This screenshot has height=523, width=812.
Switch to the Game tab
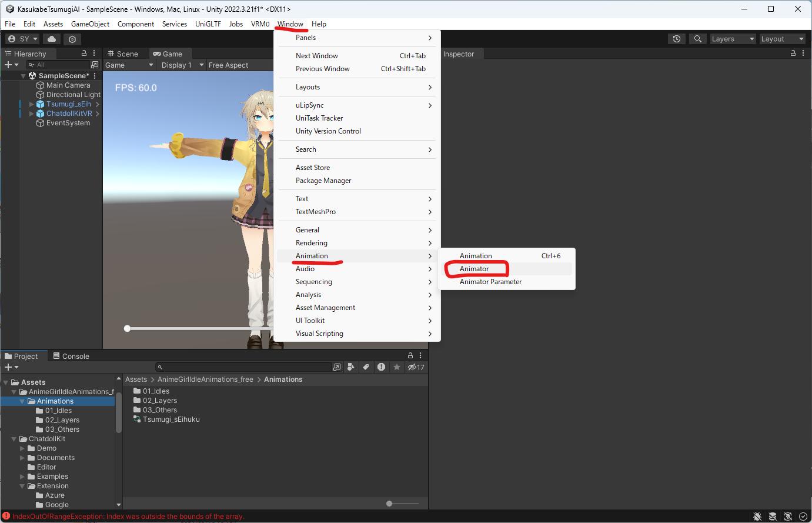pyautogui.click(x=168, y=54)
